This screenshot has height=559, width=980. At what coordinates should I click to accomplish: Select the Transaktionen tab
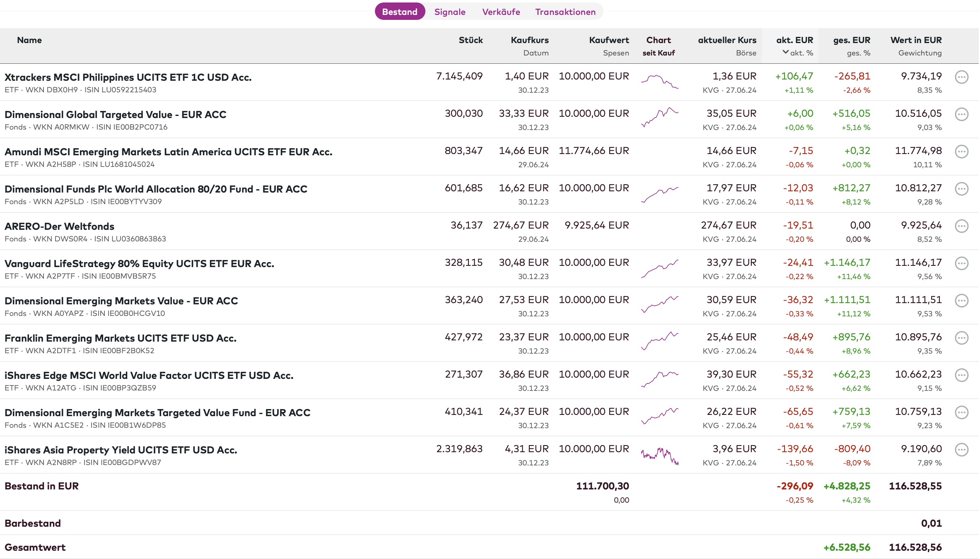point(565,12)
